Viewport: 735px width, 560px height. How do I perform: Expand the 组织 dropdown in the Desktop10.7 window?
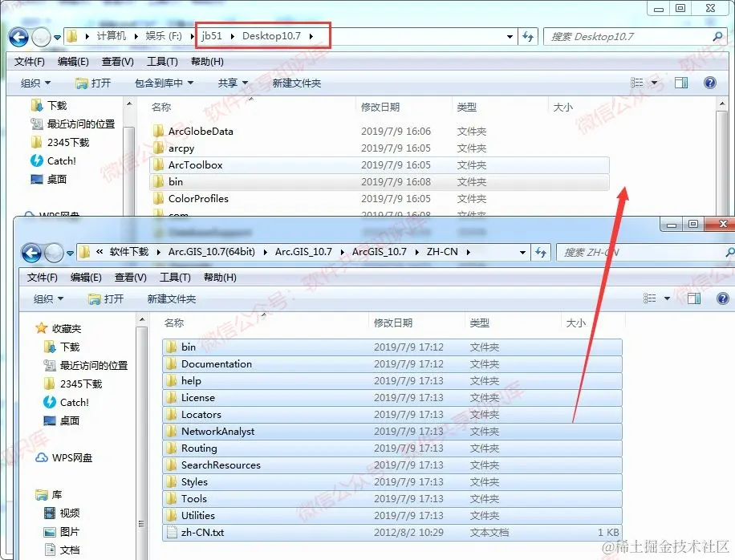[35, 83]
